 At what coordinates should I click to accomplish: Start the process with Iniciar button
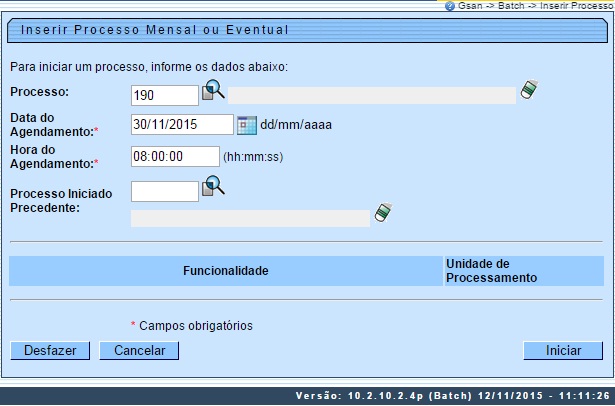[x=563, y=351]
